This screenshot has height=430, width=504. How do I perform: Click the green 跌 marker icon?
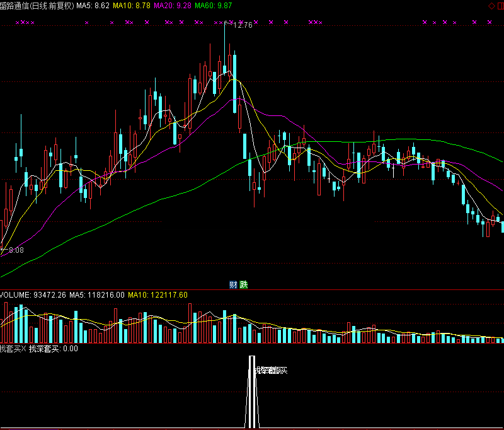pyautogui.click(x=244, y=285)
